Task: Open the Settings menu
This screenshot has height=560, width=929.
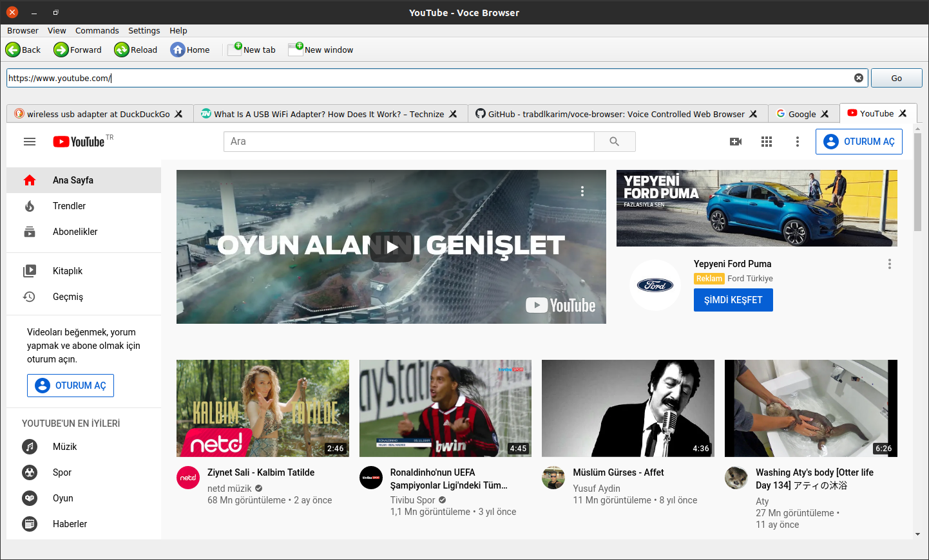Action: tap(144, 30)
